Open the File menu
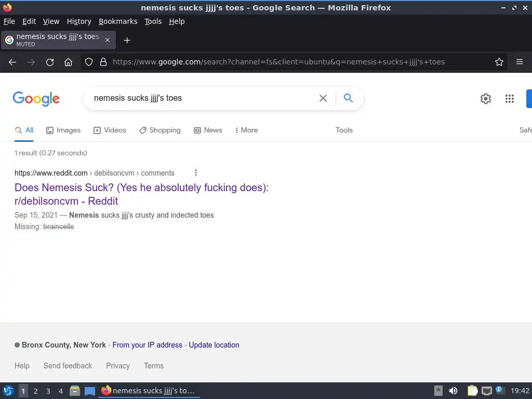This screenshot has width=532, height=399. [x=9, y=21]
